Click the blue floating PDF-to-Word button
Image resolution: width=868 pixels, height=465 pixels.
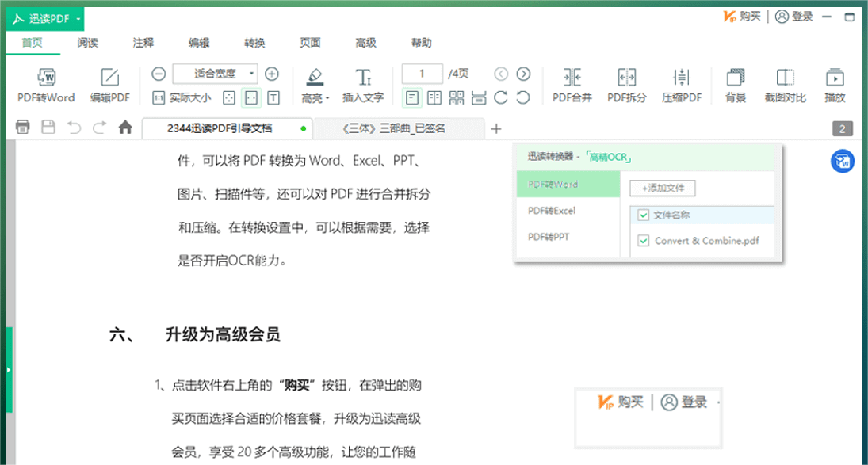point(842,162)
